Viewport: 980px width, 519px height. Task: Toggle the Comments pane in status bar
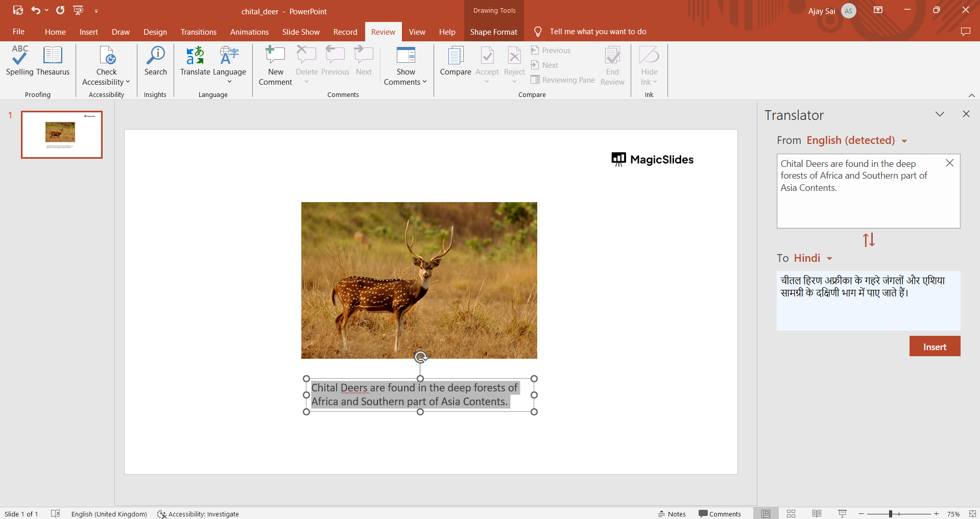click(x=720, y=514)
